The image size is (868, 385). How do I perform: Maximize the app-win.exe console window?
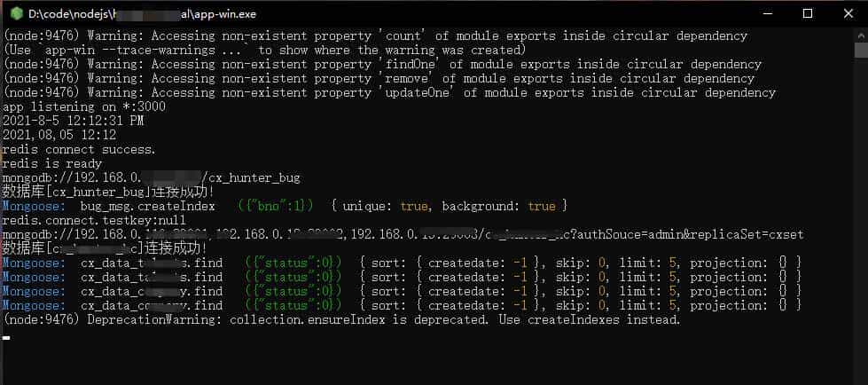(x=807, y=13)
